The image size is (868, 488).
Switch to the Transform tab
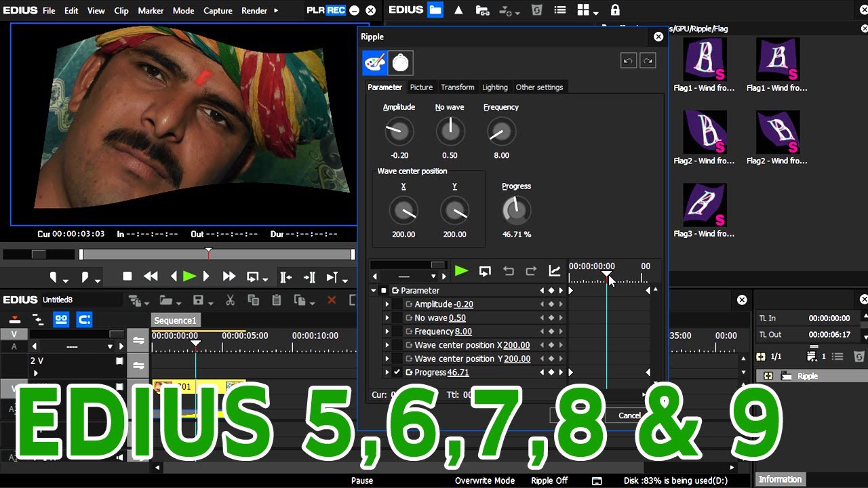(x=458, y=87)
